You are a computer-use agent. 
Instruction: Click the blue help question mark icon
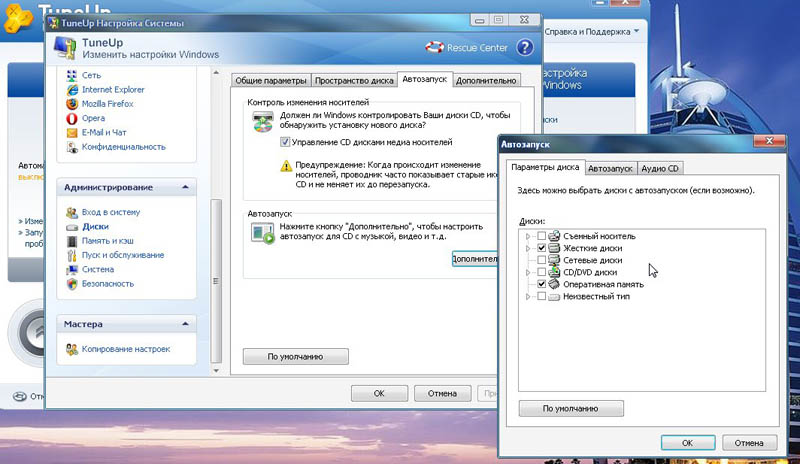coord(524,47)
